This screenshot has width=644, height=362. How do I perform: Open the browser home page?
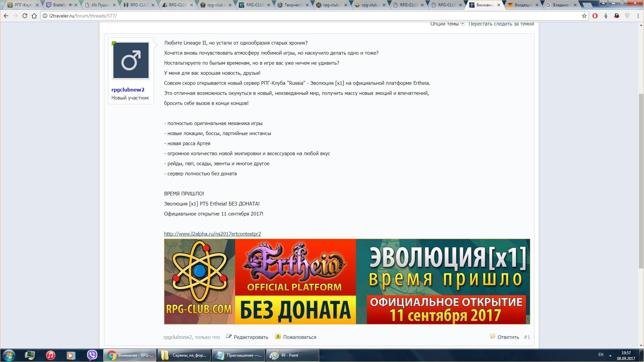[34, 16]
